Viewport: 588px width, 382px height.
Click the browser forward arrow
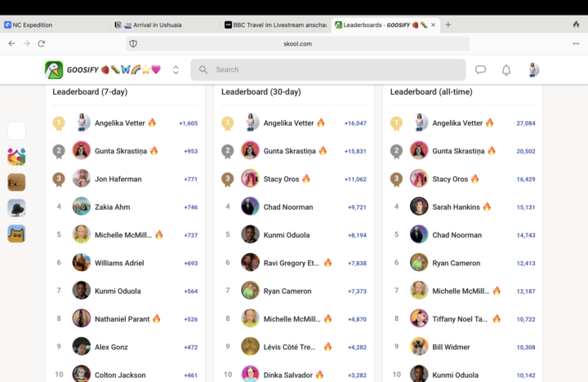(26, 43)
